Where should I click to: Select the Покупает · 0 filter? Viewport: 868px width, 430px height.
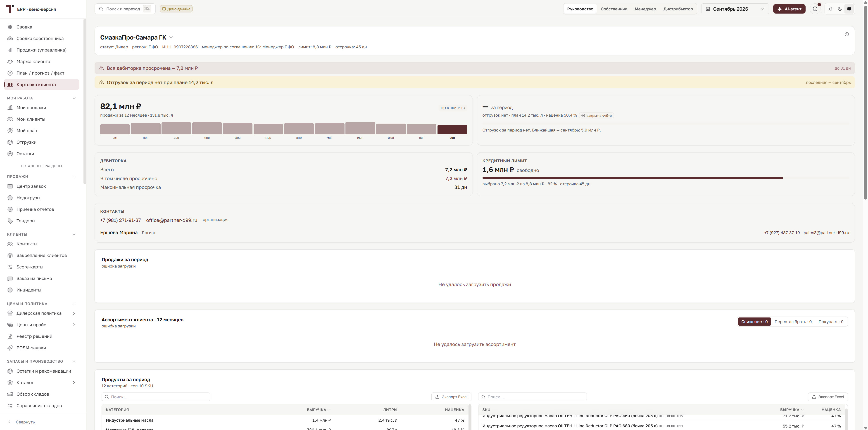(x=831, y=322)
